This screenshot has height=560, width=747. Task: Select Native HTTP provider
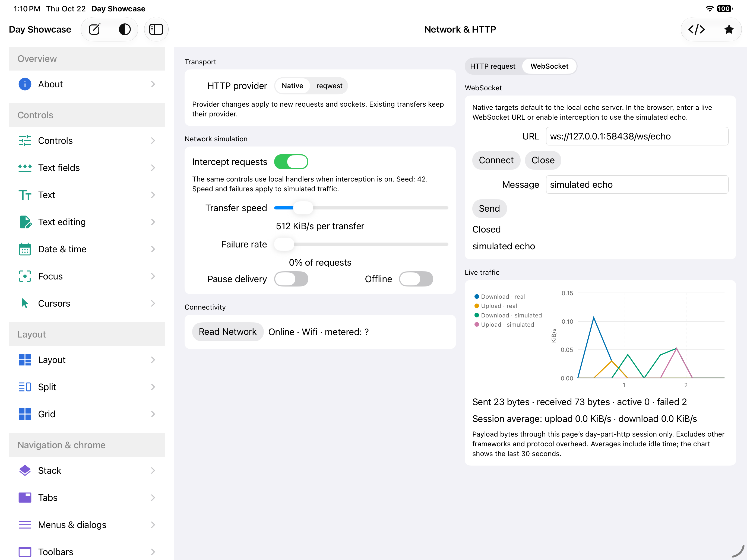coord(292,86)
